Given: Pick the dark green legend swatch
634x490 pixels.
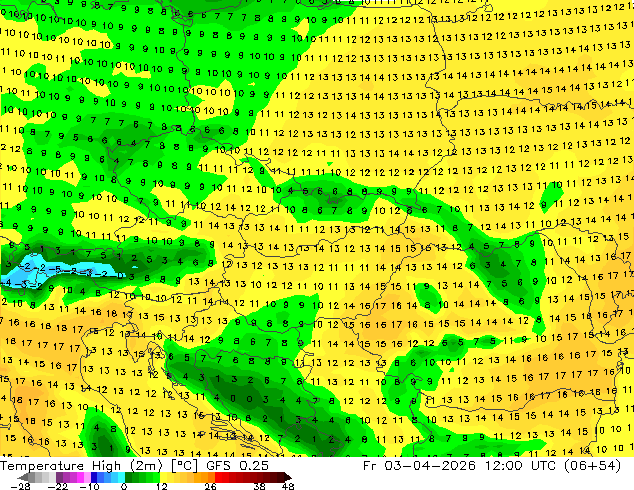Looking at the screenshot, I should click(128, 477).
